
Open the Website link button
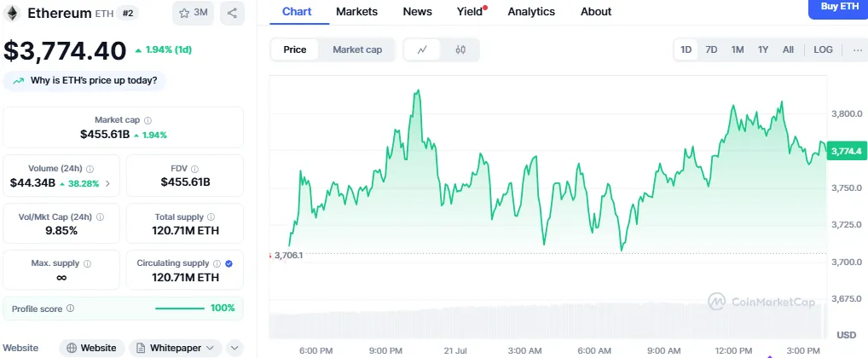91,348
